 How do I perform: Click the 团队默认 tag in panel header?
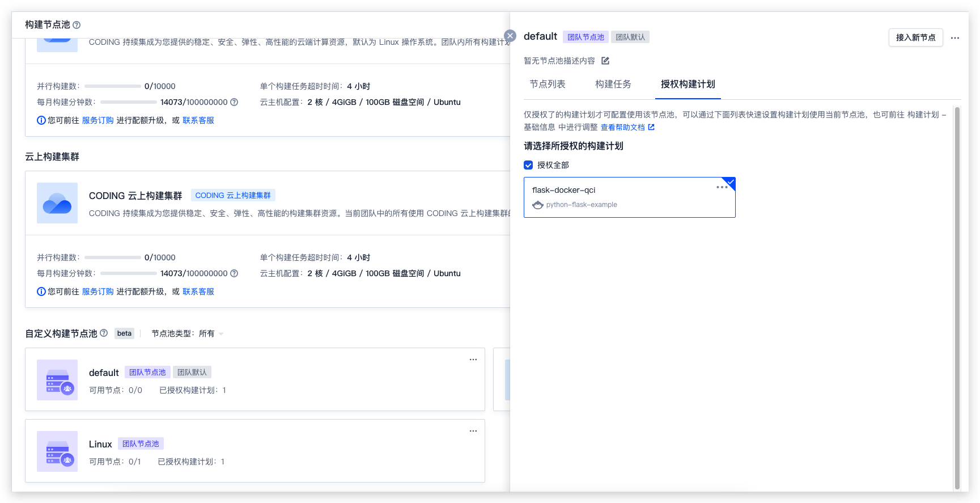[x=630, y=37]
